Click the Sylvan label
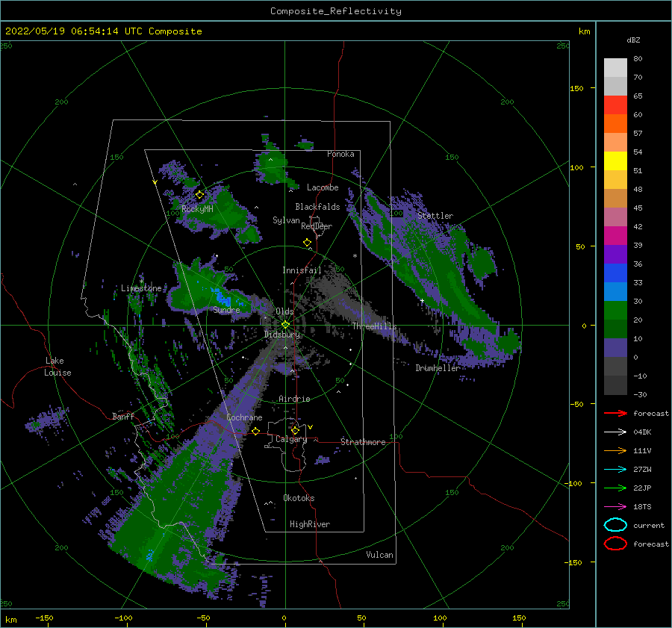Viewport: 672px width, 628px height. 286,220
